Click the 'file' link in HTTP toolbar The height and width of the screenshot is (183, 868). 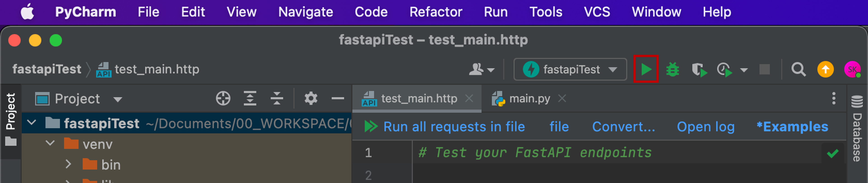point(559,127)
